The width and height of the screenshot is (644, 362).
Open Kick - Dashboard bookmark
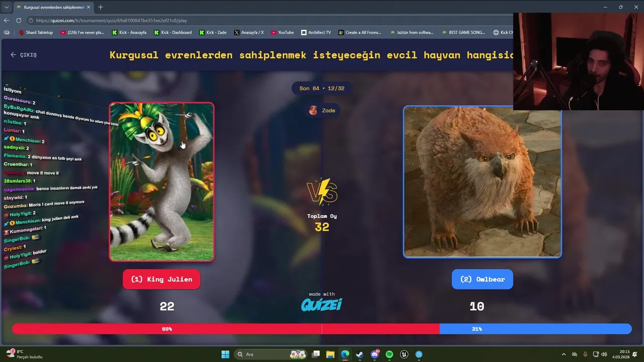(x=173, y=33)
